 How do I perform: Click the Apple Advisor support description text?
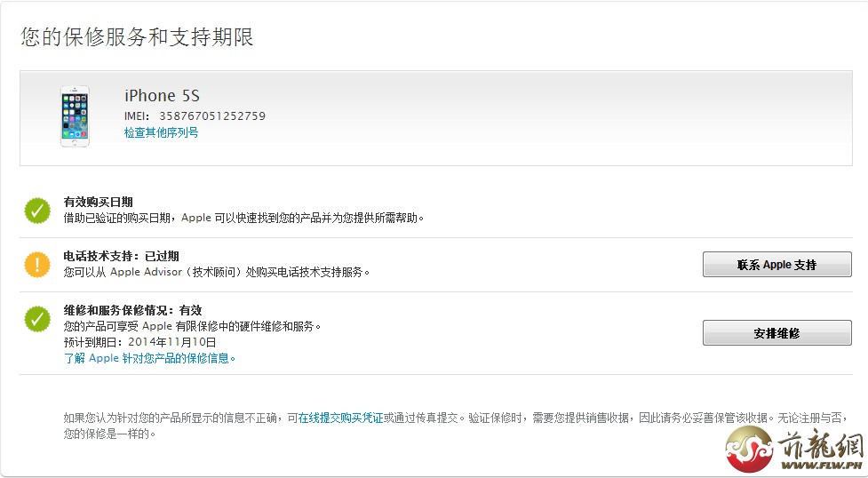217,272
